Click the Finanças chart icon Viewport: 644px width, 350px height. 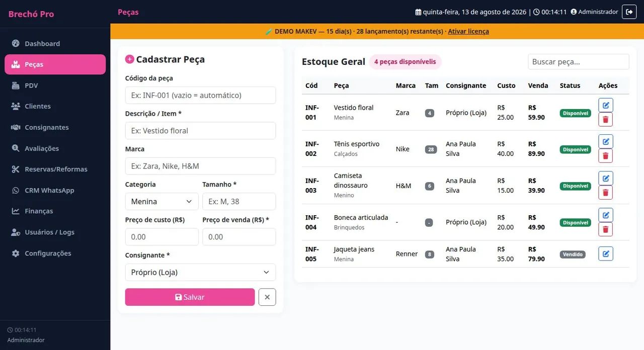click(16, 211)
